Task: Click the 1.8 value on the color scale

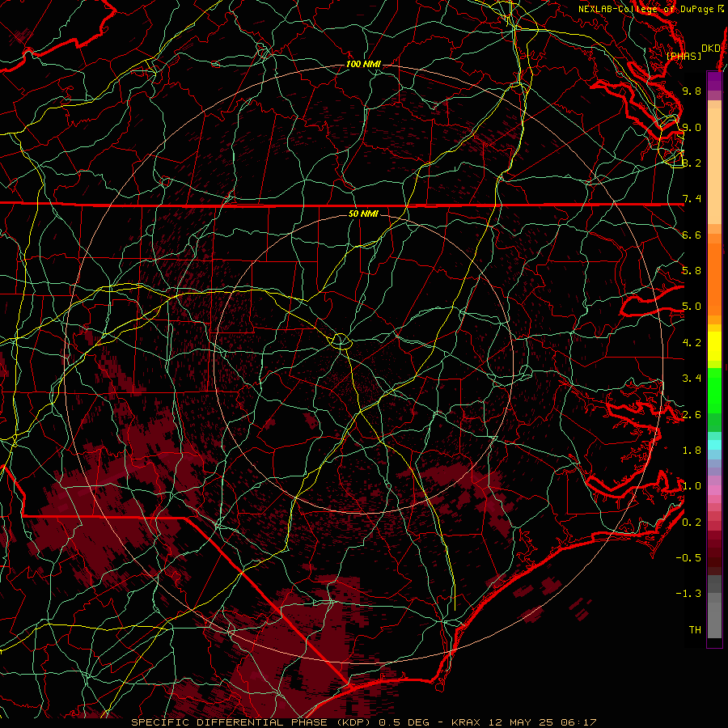Action: coord(692,451)
